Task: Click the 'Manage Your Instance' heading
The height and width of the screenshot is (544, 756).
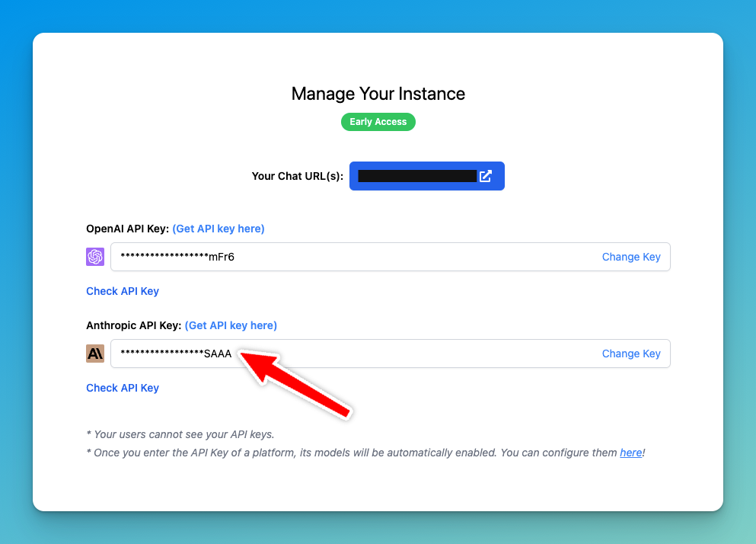Action: pos(378,94)
